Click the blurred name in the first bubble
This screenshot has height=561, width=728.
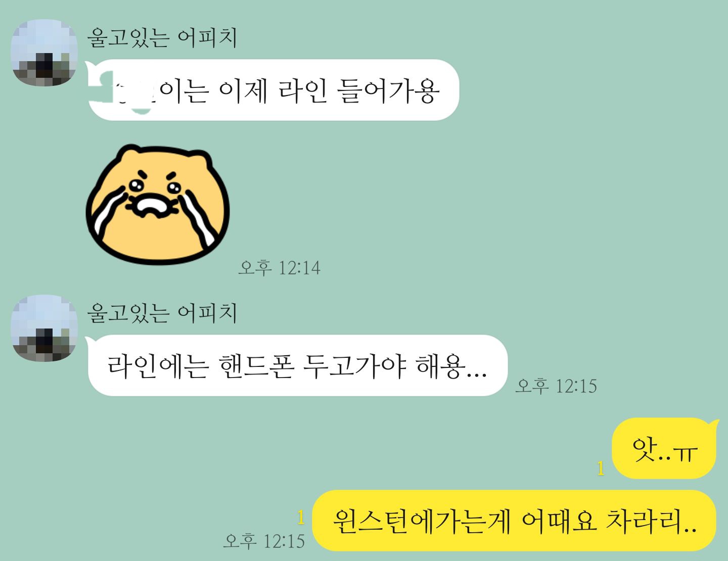124,91
